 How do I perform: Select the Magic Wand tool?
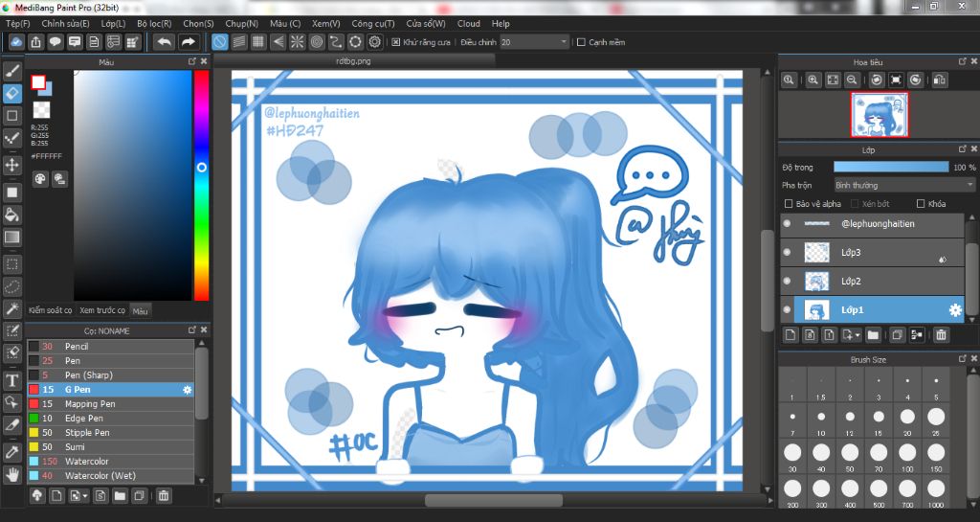tap(11, 308)
